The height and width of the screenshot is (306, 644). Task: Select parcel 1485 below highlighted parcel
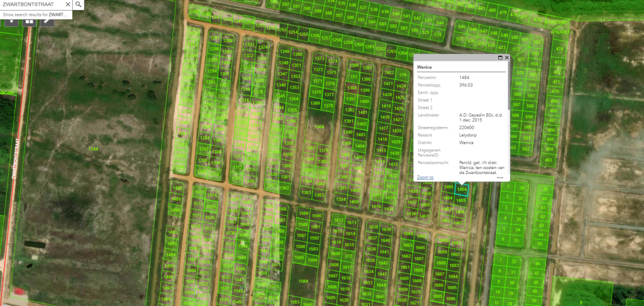point(461,200)
